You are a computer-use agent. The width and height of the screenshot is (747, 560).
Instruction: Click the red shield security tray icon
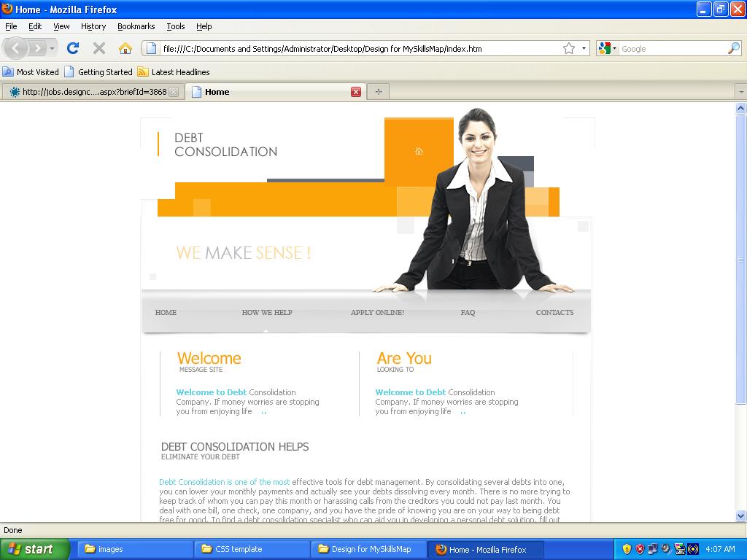coord(640,549)
